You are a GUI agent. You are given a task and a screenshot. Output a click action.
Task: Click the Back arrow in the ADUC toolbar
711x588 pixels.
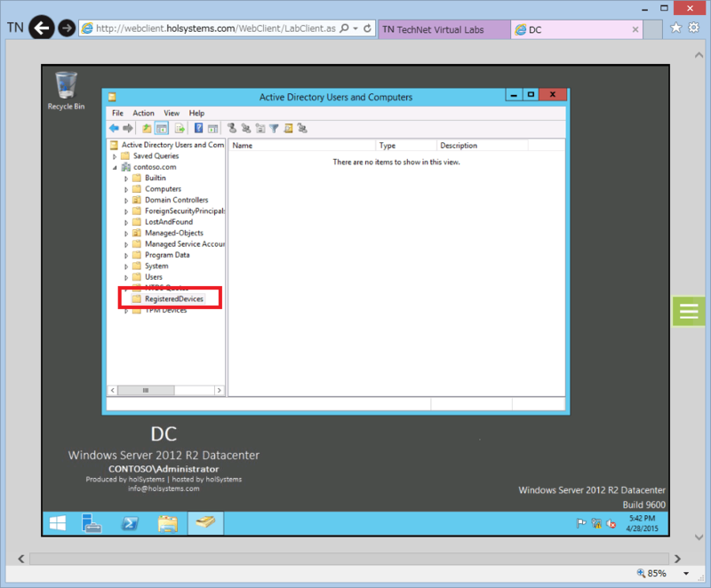[115, 129]
